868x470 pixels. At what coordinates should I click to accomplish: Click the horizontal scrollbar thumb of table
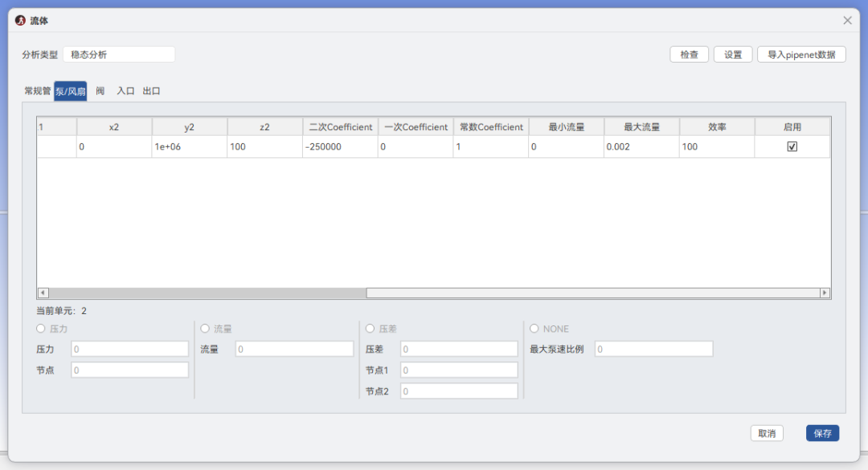pos(207,293)
